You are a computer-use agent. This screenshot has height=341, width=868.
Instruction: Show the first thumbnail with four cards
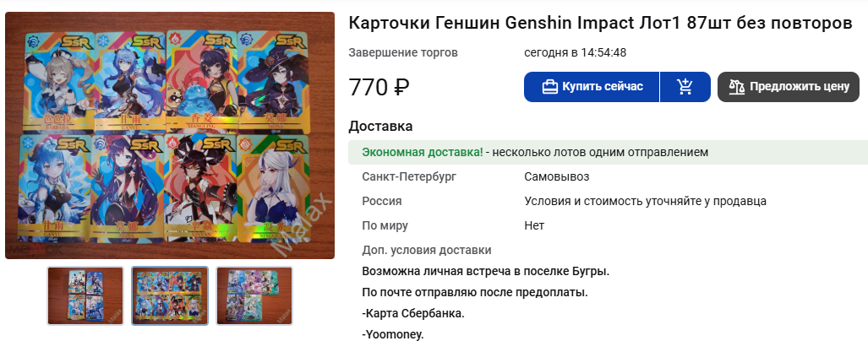coord(85,295)
